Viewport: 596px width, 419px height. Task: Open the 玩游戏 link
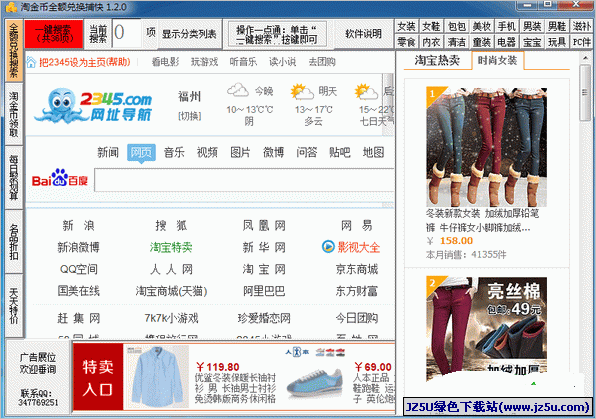click(204, 62)
